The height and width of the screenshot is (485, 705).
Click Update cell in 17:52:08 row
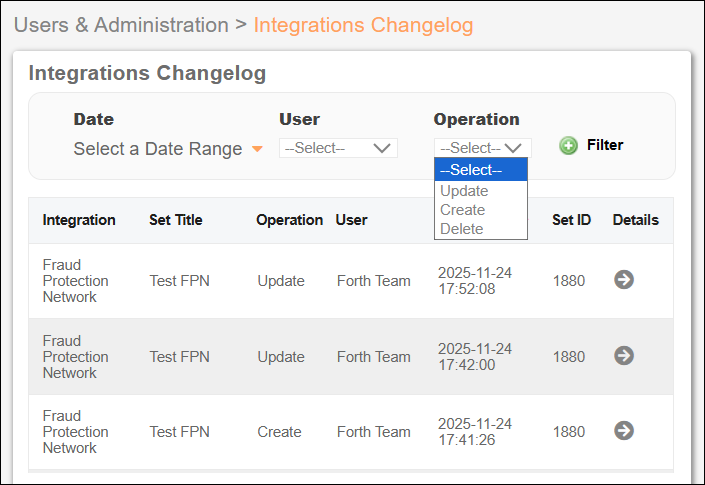(x=281, y=281)
